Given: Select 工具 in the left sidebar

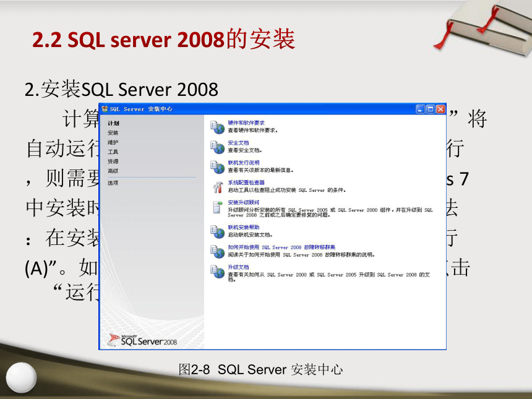Looking at the screenshot, I should 113,152.
